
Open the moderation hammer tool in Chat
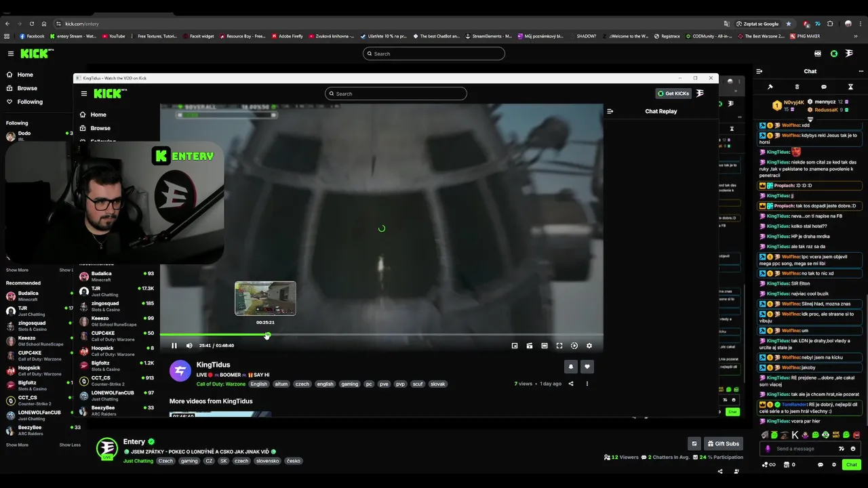point(770,87)
